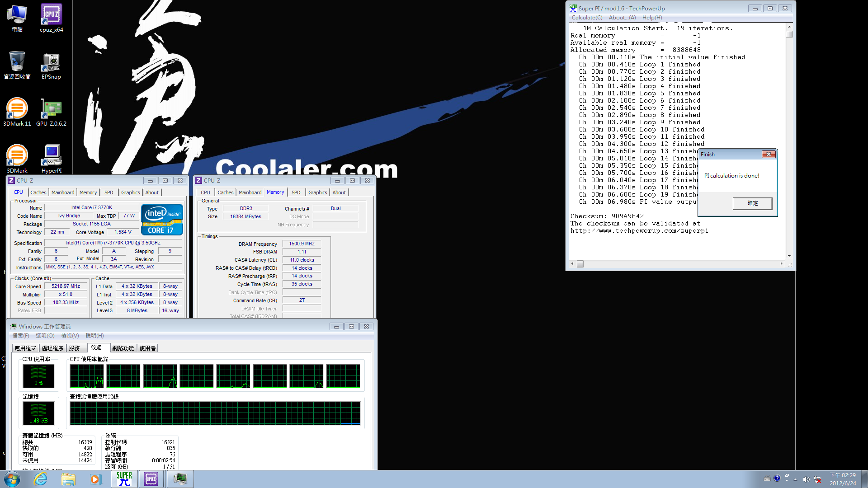The width and height of the screenshot is (868, 488).
Task: Open Mainboard tab in left CPU-Z window
Action: [x=63, y=192]
